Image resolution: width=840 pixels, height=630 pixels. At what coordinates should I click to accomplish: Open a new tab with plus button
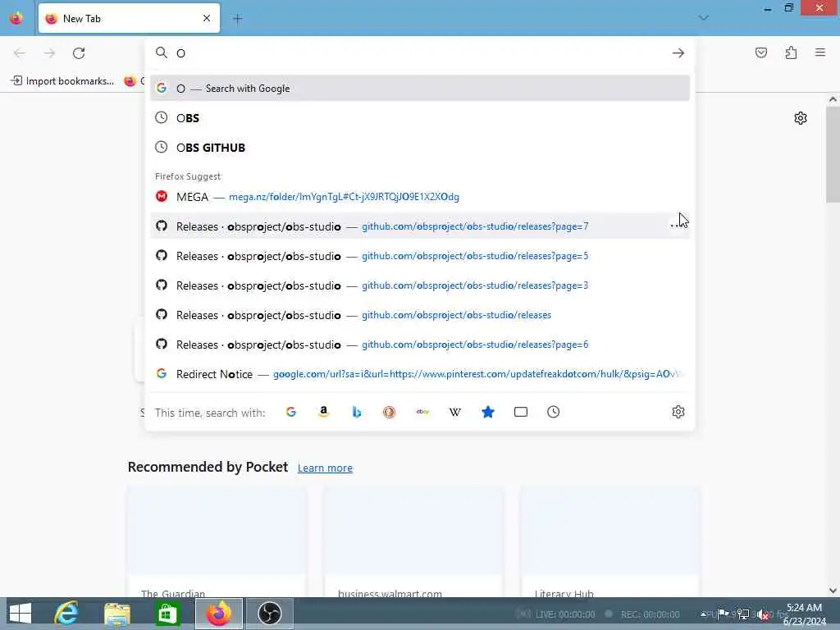point(237,19)
